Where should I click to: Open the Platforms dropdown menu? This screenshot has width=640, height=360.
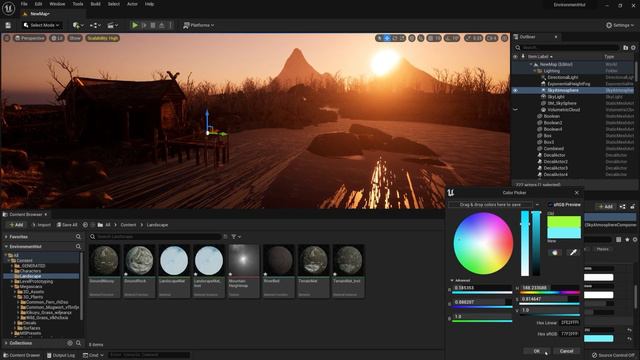point(198,25)
